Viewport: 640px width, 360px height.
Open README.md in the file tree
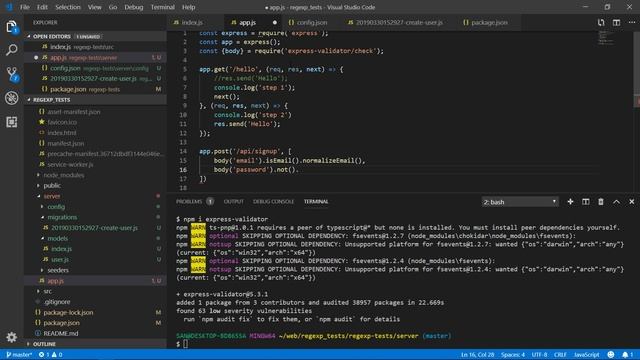pyautogui.click(x=61, y=333)
